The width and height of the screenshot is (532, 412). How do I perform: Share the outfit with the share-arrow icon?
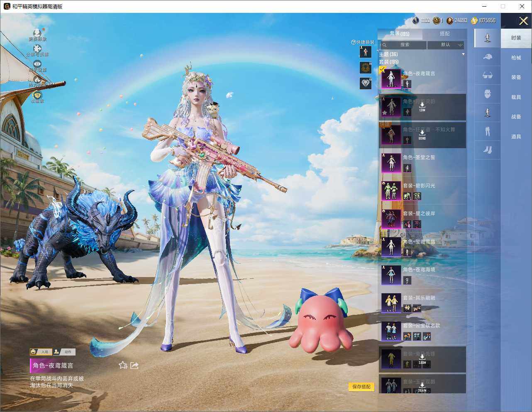tap(134, 365)
